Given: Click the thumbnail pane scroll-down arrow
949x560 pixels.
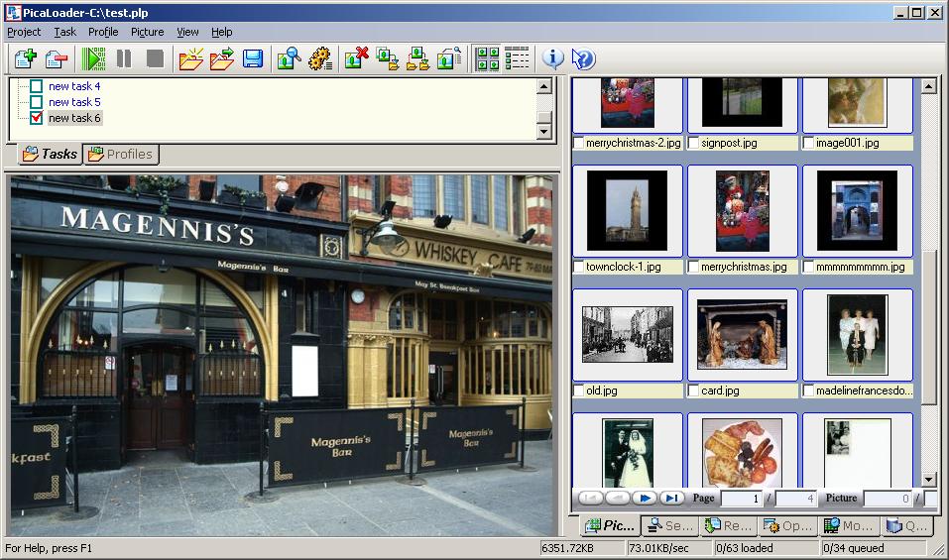Looking at the screenshot, I should pyautogui.click(x=929, y=480).
